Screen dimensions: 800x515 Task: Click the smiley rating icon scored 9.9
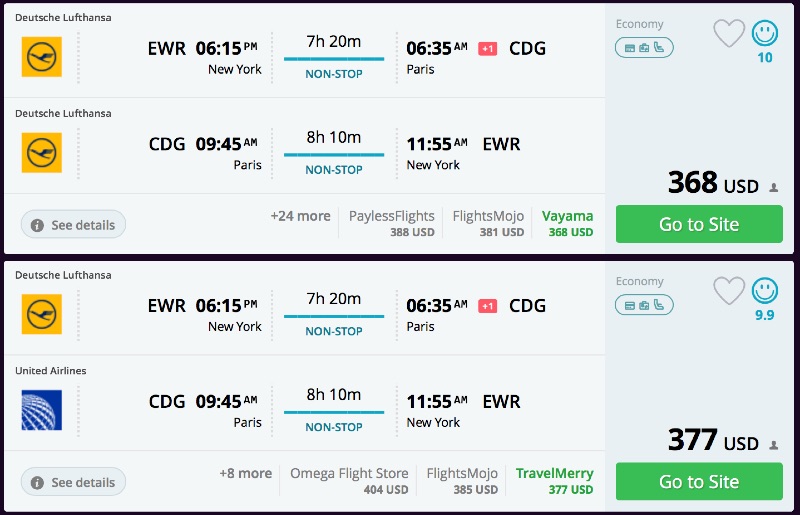pyautogui.click(x=765, y=291)
